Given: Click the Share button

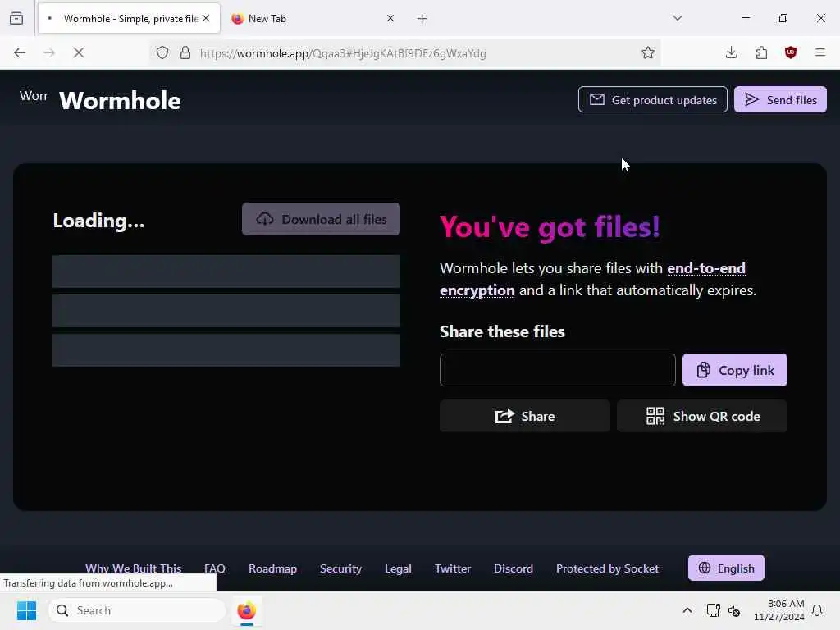Looking at the screenshot, I should click(x=525, y=416).
